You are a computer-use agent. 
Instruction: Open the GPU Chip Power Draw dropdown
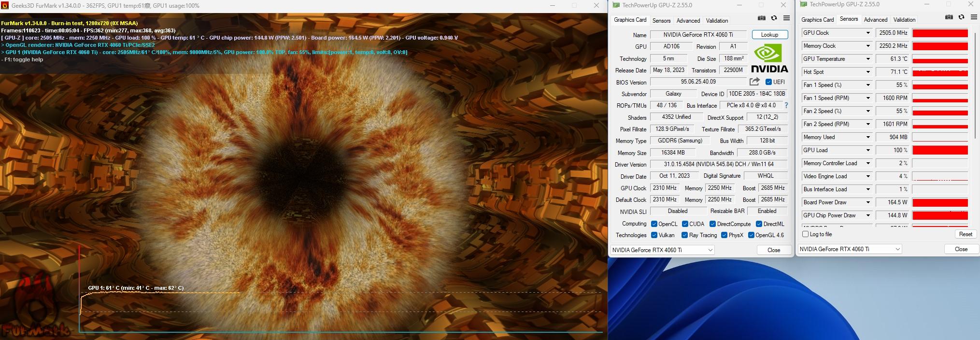tap(868, 215)
